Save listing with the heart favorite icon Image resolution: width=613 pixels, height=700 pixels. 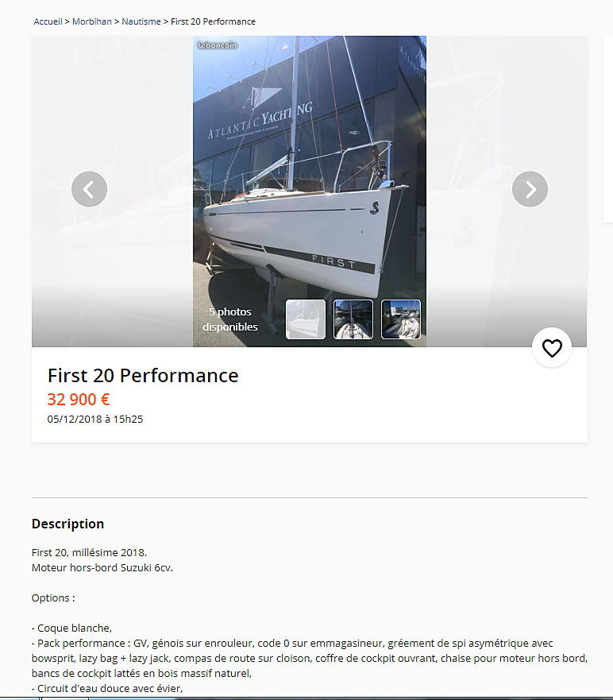[x=552, y=348]
